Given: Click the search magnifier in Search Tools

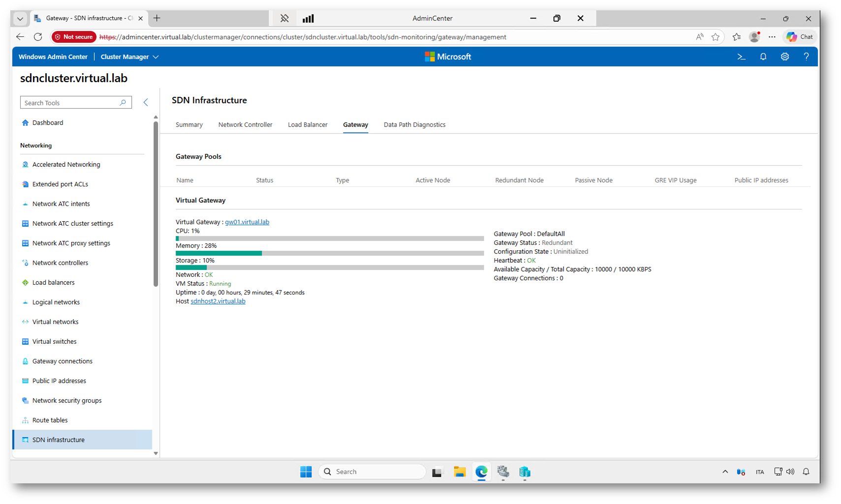Looking at the screenshot, I should pos(123,103).
